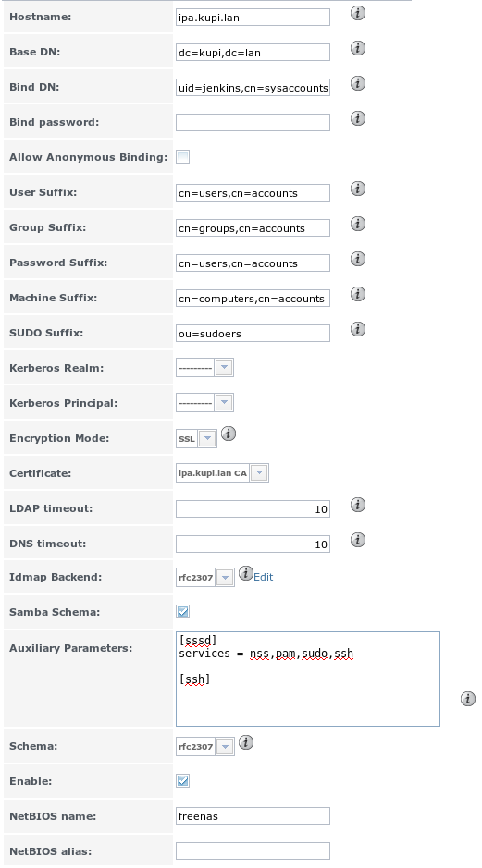Focus the LDAP timeout field
This screenshot has height=868, width=482.
tap(253, 508)
